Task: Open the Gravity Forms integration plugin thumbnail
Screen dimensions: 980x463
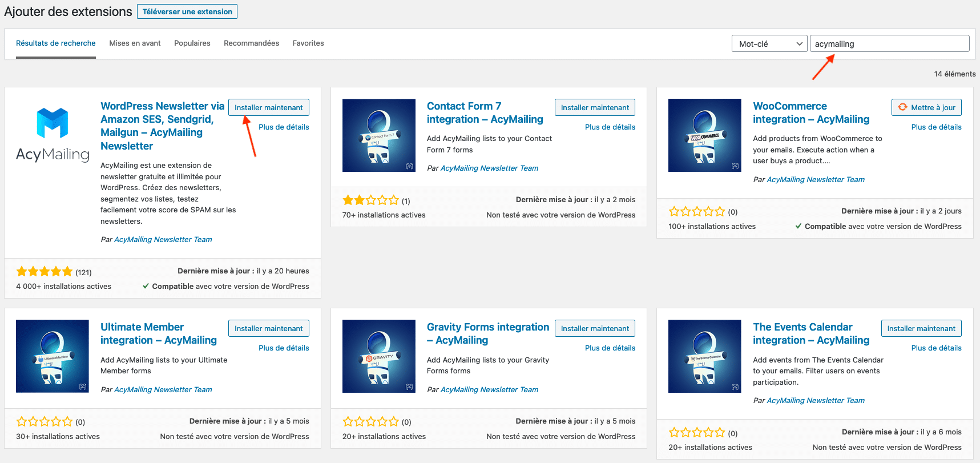Action: coord(378,356)
